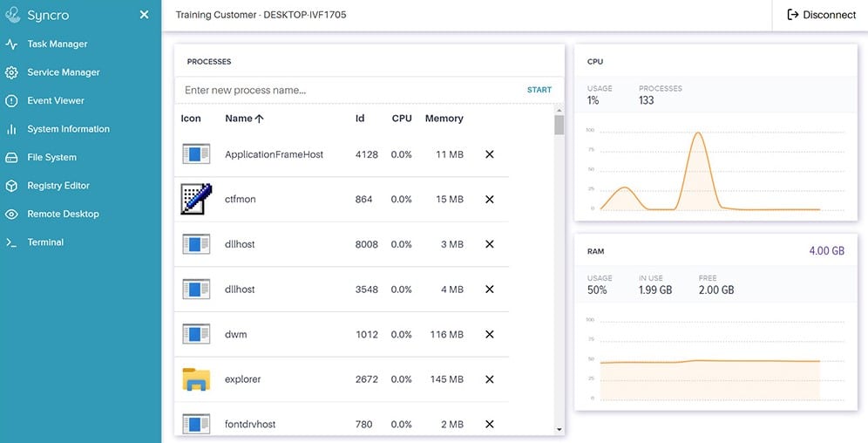Select the ApplicationFrameHost process name
This screenshot has height=443, width=868.
click(x=274, y=154)
